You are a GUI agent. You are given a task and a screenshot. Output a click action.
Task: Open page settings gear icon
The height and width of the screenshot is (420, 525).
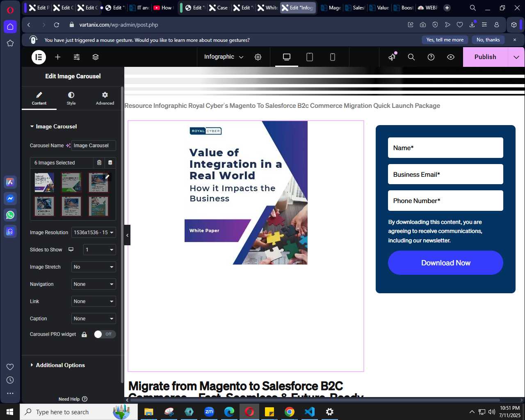[x=258, y=57]
